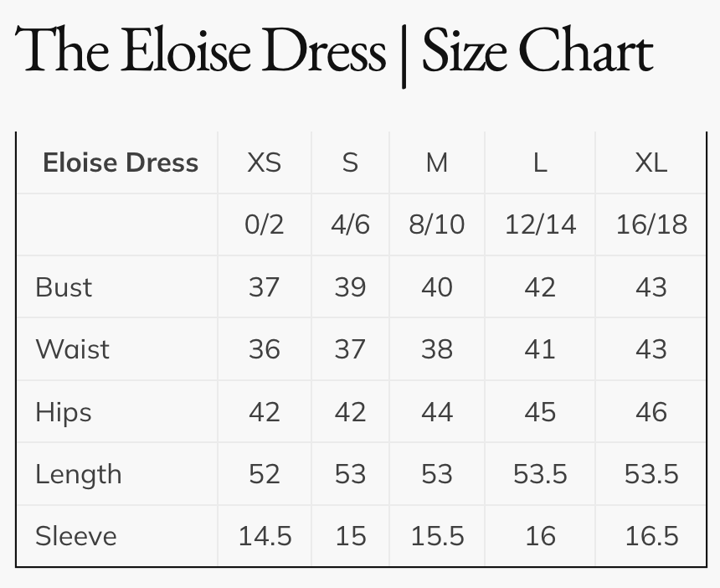The height and width of the screenshot is (588, 720).
Task: Click the 16/18 numeric size cell
Action: click(x=651, y=224)
